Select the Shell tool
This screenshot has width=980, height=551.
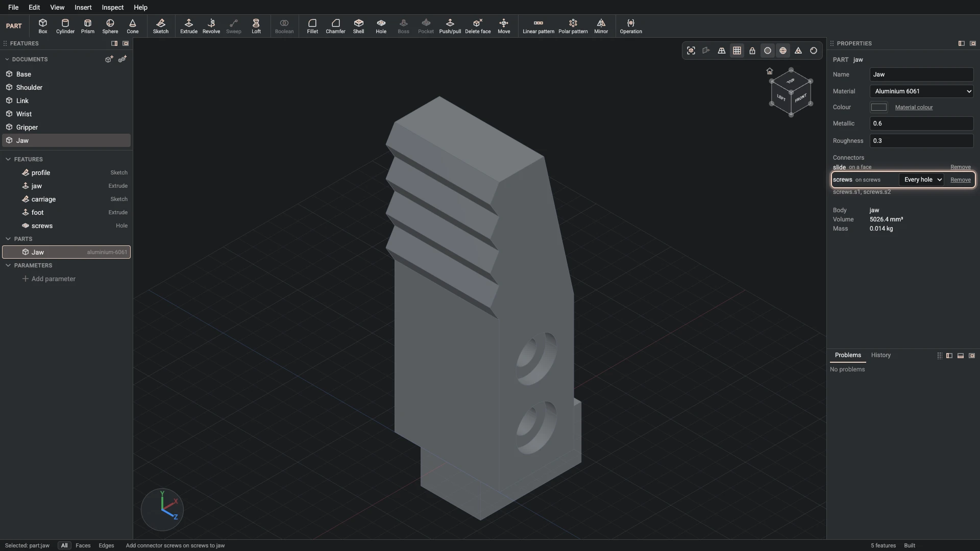359,26
